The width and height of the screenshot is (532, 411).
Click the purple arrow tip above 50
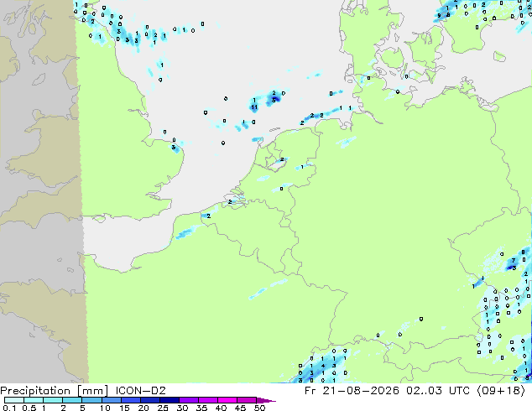[x=266, y=400]
